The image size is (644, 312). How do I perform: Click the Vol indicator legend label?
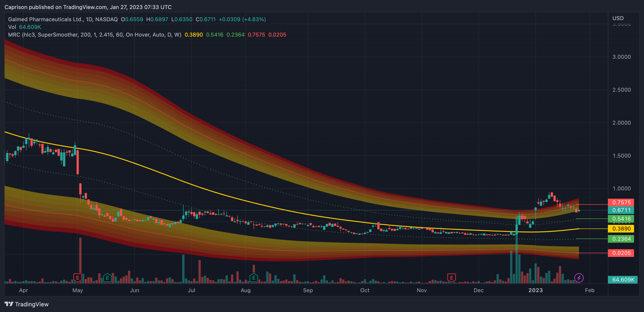[12, 27]
